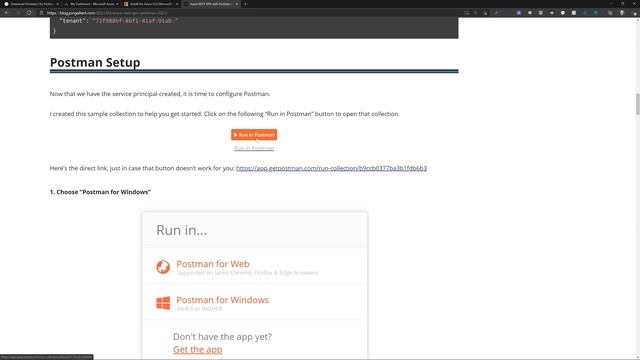Switch to the Download Postman tab
The height and width of the screenshot is (360, 640).
pos(32,4)
